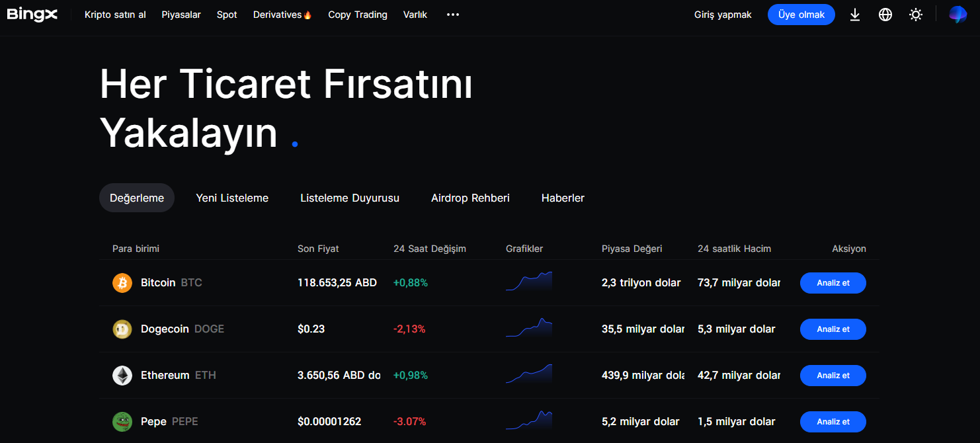Open the Bitcoin price chart thumbnail
980x443 pixels.
click(x=529, y=281)
